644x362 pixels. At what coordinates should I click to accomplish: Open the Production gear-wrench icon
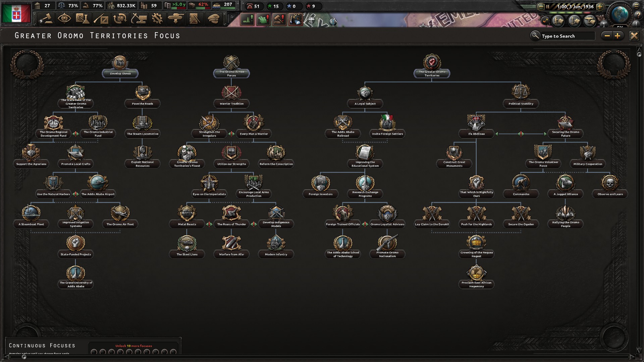(157, 19)
